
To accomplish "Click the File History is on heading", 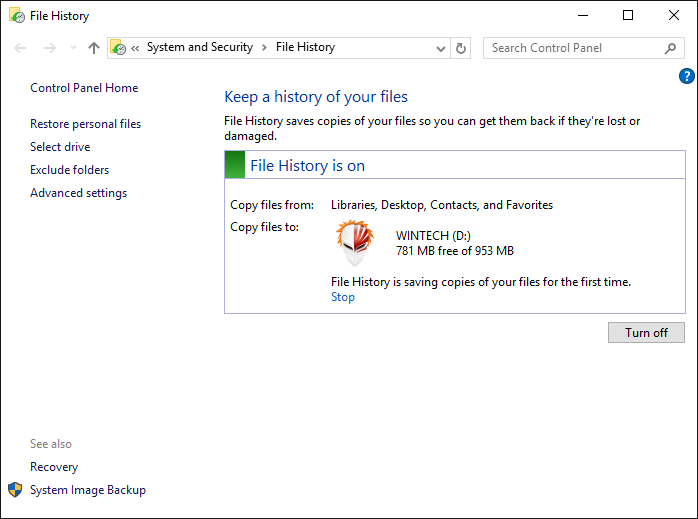I will click(308, 166).
